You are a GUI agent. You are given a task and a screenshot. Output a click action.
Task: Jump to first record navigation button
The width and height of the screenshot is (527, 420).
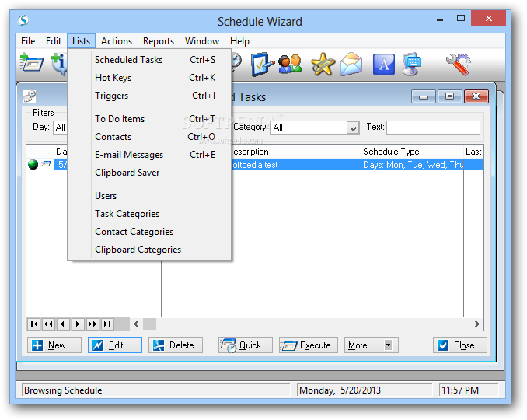(x=34, y=324)
